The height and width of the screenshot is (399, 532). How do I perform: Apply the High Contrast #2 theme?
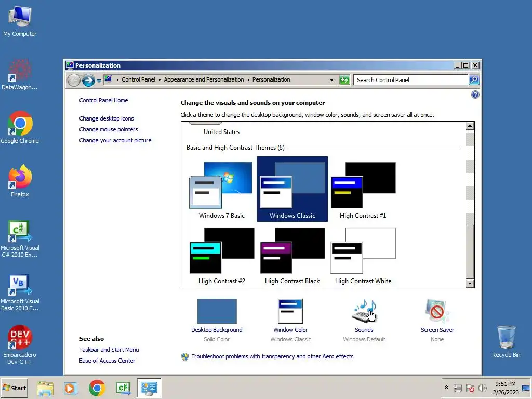(x=221, y=256)
